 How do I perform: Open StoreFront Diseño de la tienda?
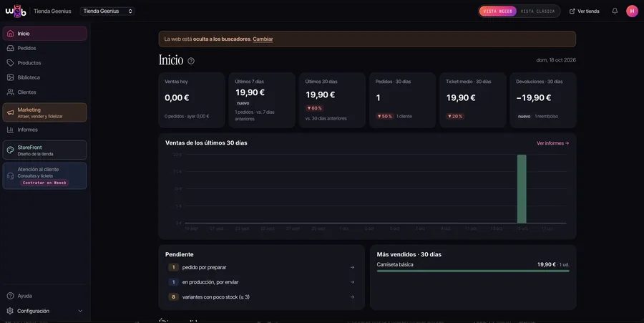click(x=45, y=150)
